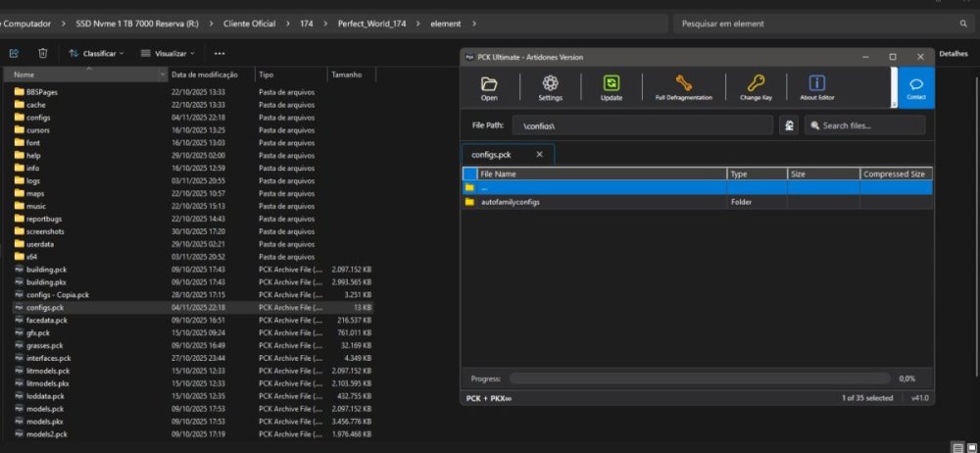This screenshot has width=980, height=453.
Task: Click the Contact chat bubble icon
Action: (916, 87)
